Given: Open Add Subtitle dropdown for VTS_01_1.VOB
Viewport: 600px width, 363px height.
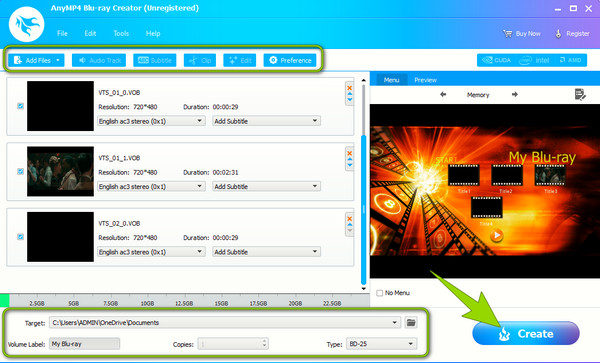Looking at the screenshot, I should (x=266, y=186).
